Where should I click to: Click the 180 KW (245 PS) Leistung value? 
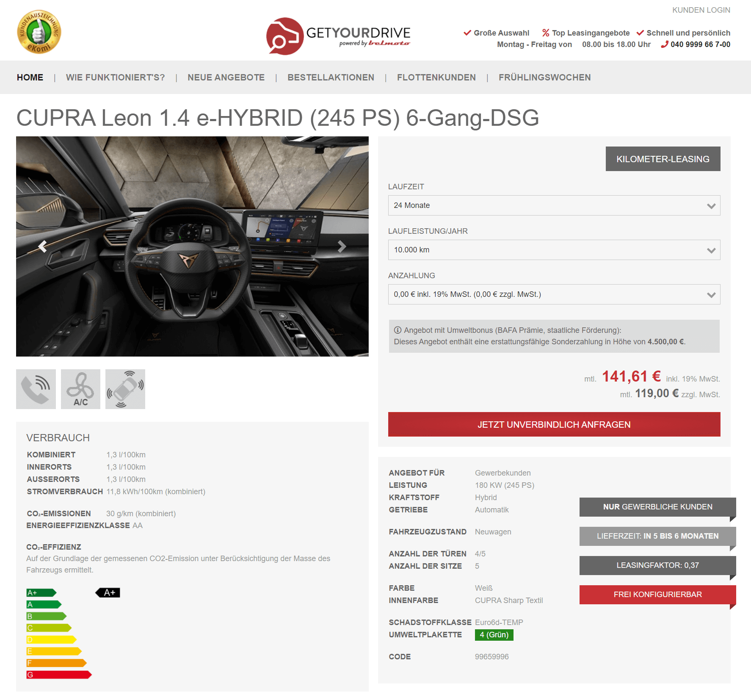point(505,485)
